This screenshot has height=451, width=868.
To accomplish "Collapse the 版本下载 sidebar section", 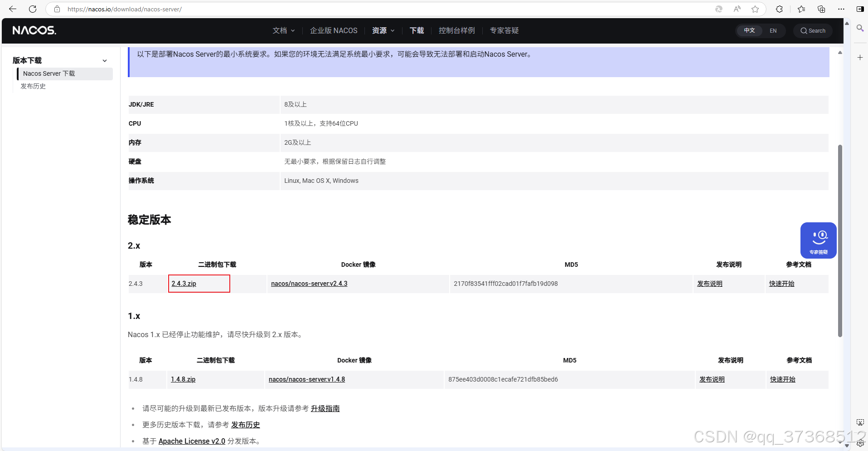I will tap(105, 61).
